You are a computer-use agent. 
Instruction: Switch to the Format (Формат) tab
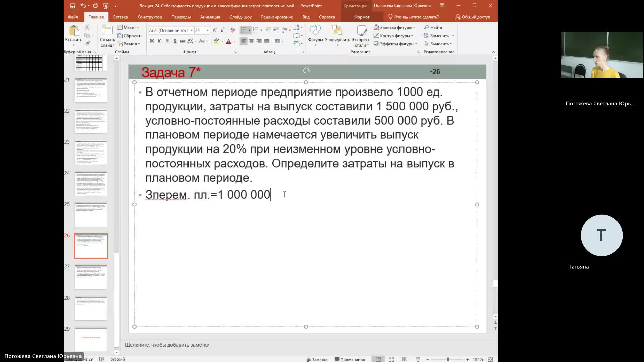click(x=362, y=17)
